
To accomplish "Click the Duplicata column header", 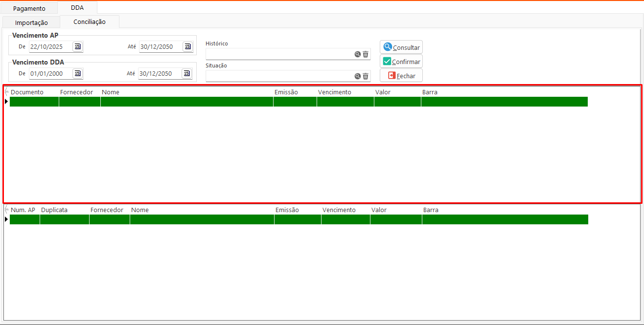I will [x=54, y=210].
